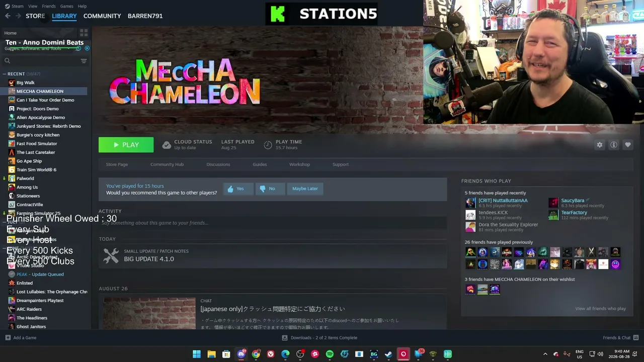The width and height of the screenshot is (644, 362).
Task: Open friend TearFactory profile
Action: (x=574, y=213)
